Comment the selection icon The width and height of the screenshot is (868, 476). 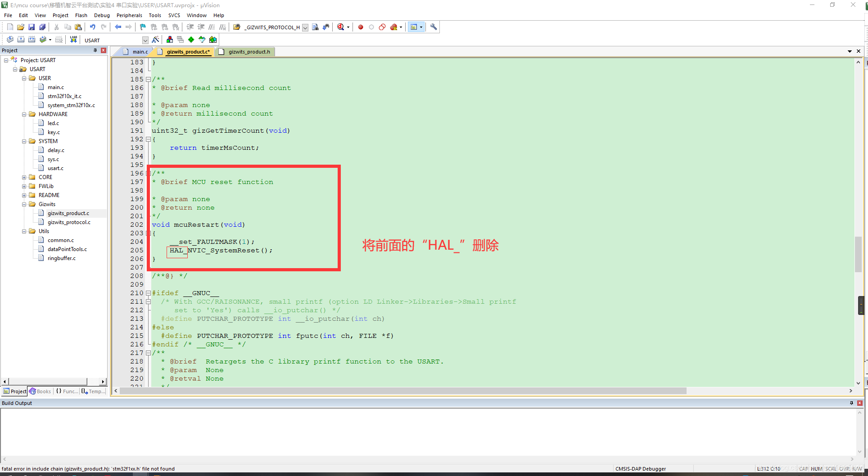212,27
